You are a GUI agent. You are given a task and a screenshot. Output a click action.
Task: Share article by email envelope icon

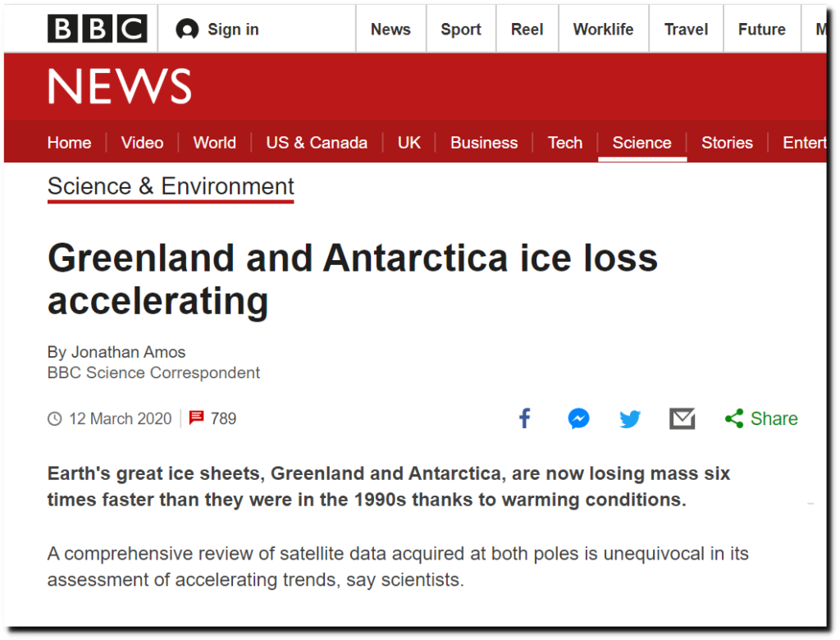click(682, 418)
